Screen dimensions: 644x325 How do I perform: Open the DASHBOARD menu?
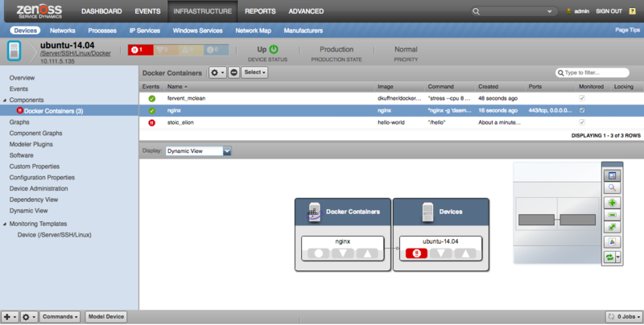click(101, 11)
